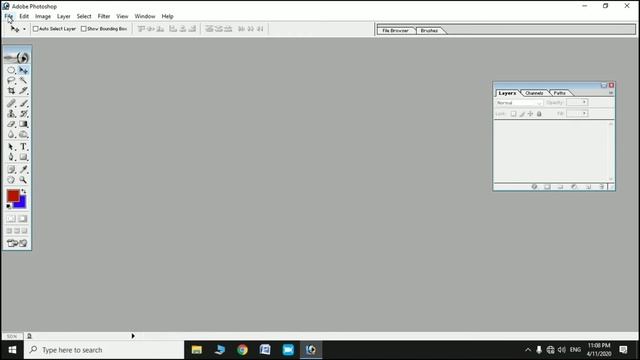The height and width of the screenshot is (360, 640).
Task: Click the Windows Start button
Action: (x=12, y=350)
